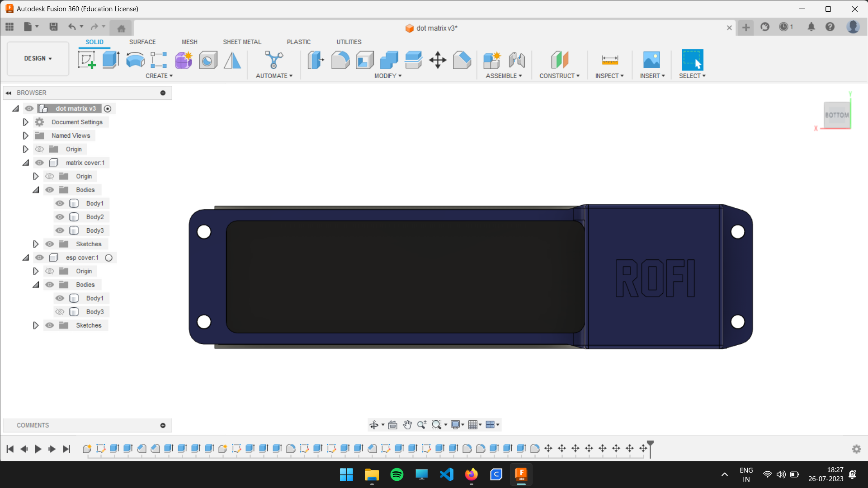Undo the last action

coord(72,27)
